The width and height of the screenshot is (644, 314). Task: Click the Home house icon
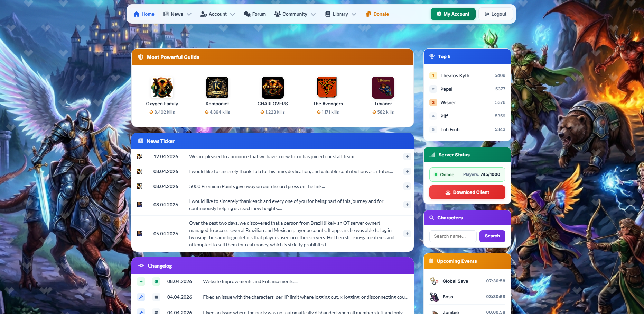coord(136,14)
